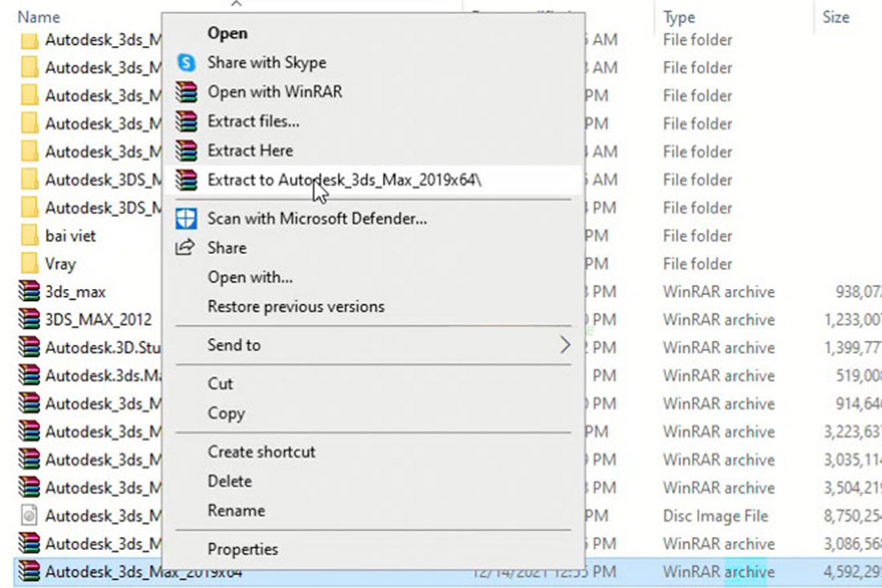Click the Microsoft Defender shield icon
This screenshot has width=882, height=588.
pyautogui.click(x=186, y=219)
